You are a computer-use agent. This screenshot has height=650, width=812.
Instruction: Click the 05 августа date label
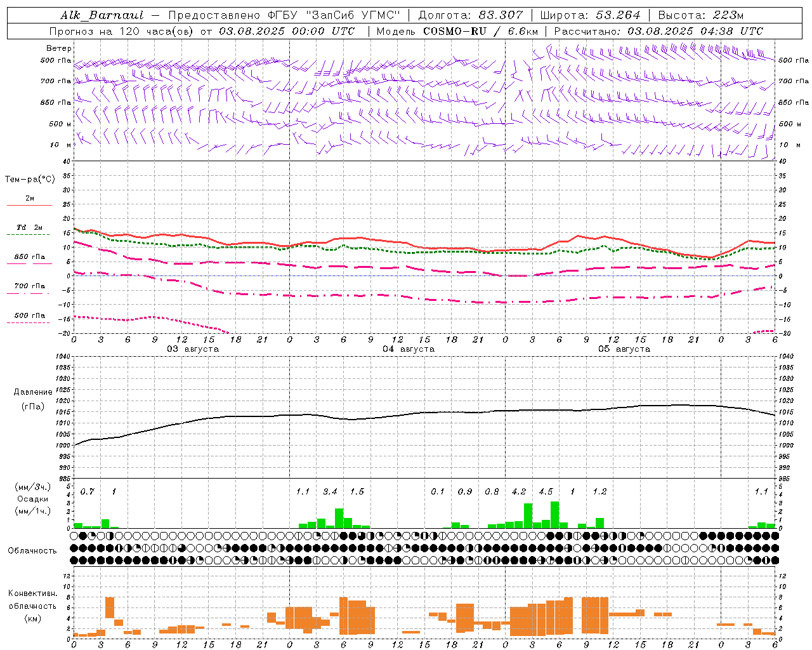624,349
